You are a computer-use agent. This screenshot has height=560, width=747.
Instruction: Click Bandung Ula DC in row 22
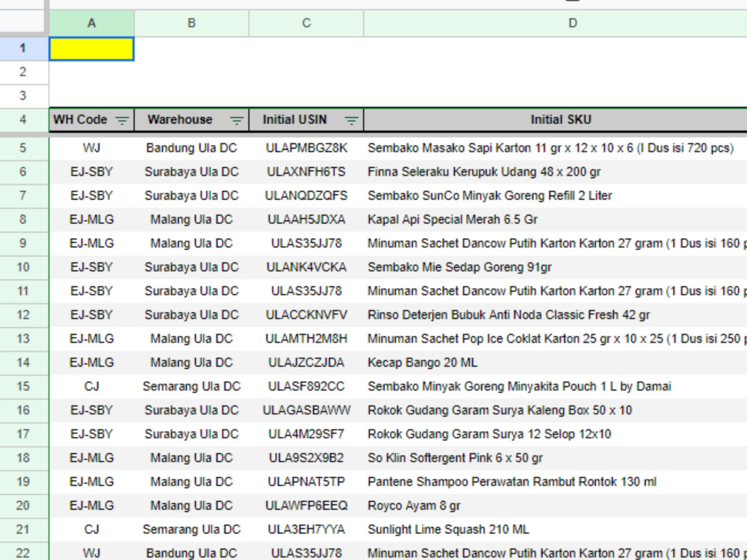click(x=191, y=552)
